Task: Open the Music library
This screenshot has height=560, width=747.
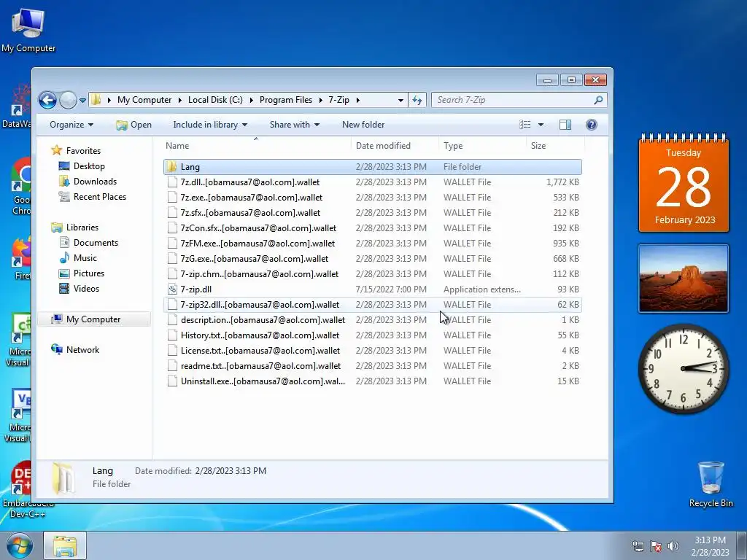Action: (x=78, y=258)
